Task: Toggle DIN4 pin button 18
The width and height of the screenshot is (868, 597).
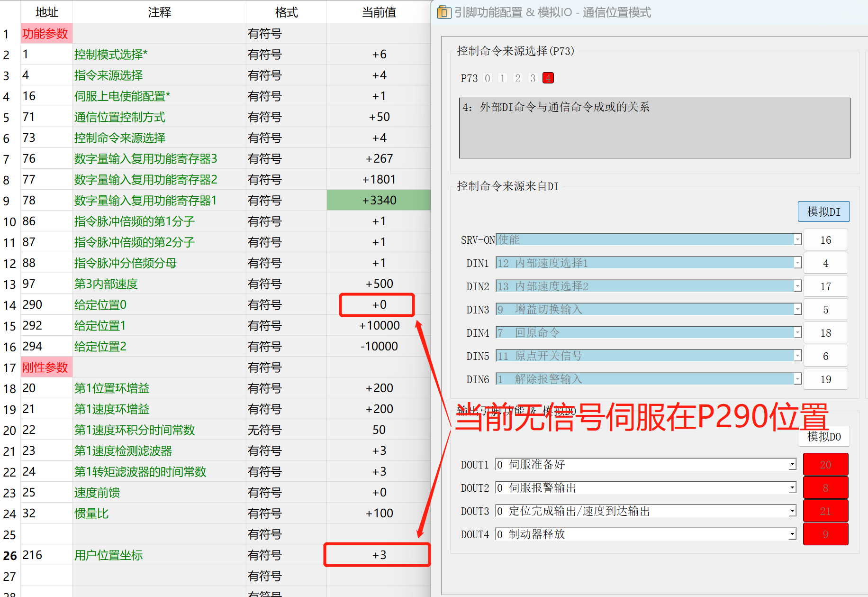Action: [826, 333]
